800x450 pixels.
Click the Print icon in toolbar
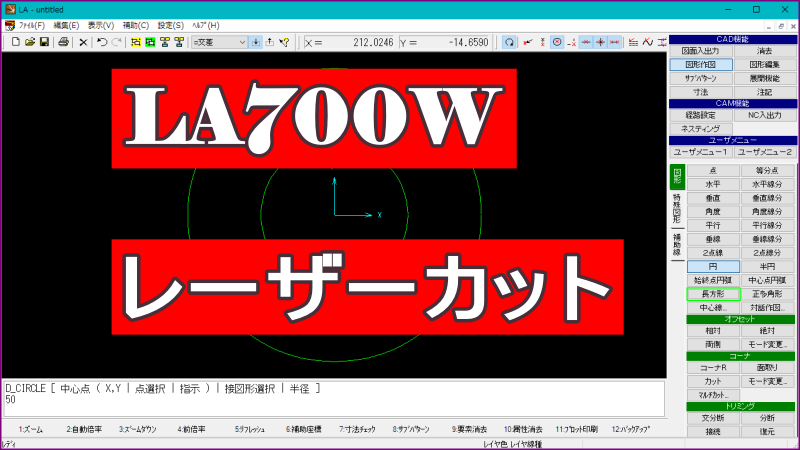(x=63, y=42)
